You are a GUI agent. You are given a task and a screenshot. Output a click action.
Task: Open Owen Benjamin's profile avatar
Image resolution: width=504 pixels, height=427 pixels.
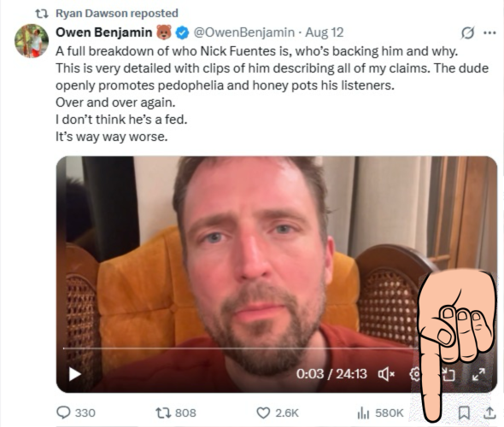(32, 41)
